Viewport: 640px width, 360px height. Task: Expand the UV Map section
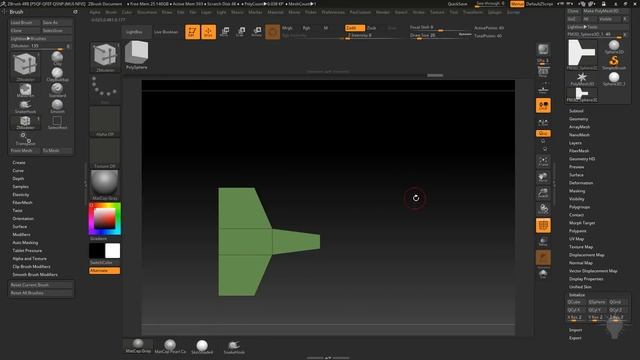(x=576, y=238)
